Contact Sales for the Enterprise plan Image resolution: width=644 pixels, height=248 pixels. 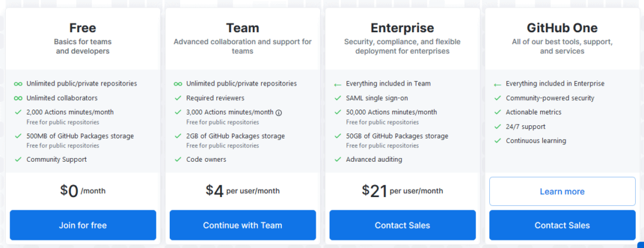[402, 225]
